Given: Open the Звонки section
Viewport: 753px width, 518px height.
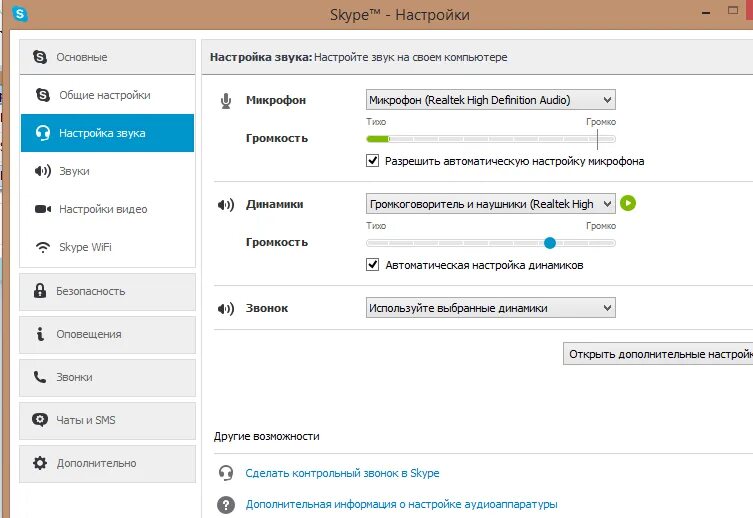Looking at the screenshot, I should (x=108, y=377).
